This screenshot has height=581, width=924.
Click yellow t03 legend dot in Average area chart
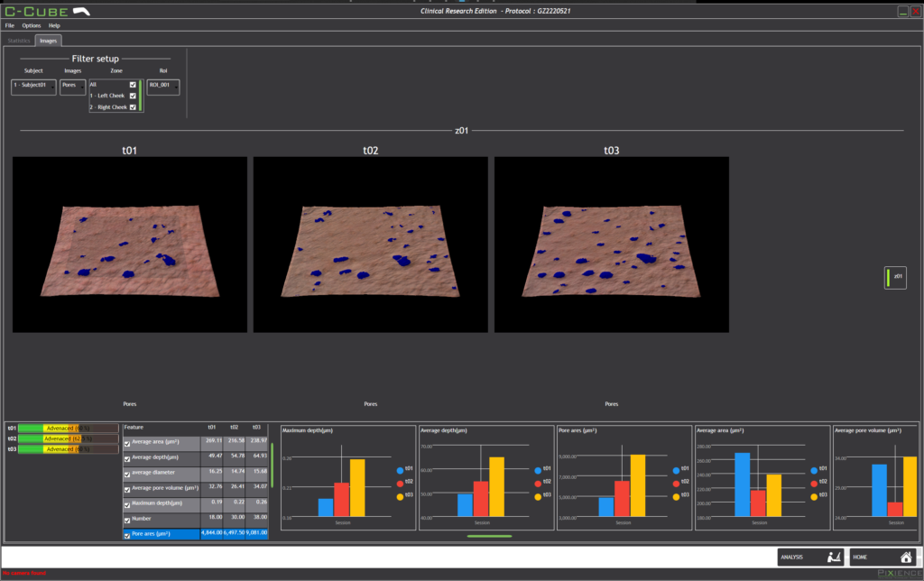tap(815, 495)
